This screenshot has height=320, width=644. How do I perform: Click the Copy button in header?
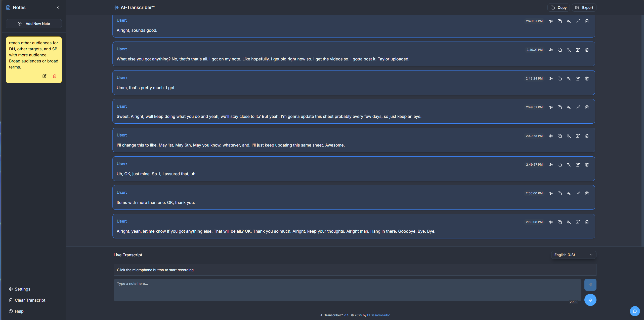558,8
